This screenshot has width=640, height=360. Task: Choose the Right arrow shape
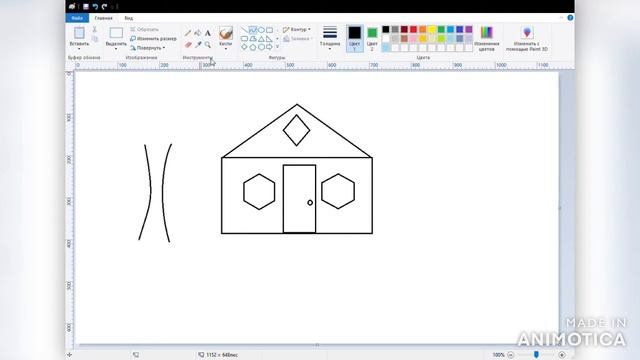click(270, 47)
